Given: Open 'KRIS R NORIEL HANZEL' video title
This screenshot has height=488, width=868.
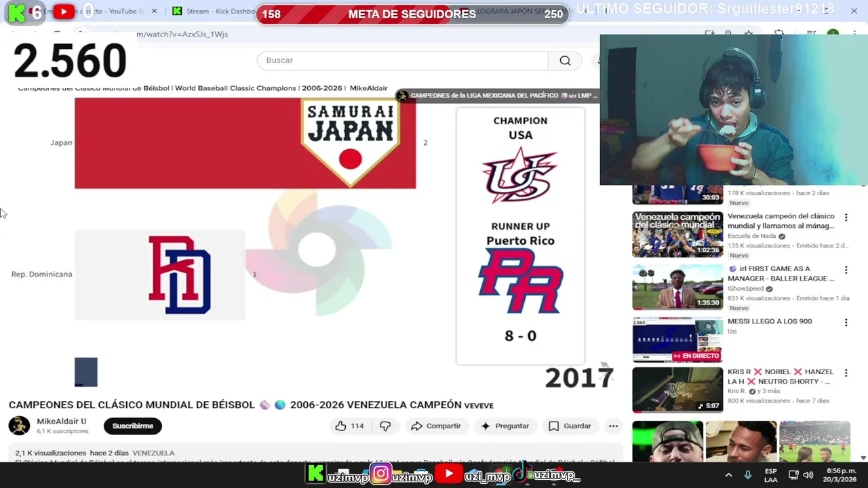Looking at the screenshot, I should 781,376.
